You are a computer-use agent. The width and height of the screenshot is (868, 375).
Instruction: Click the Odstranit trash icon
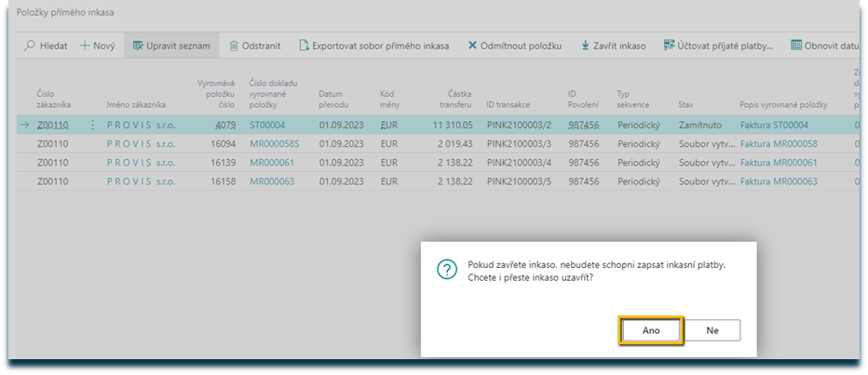[236, 46]
